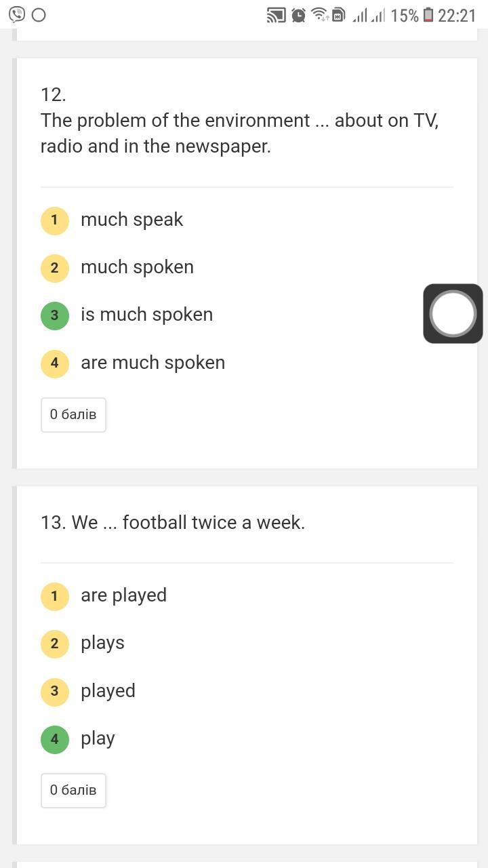
Task: Tap the SIM card status icon
Action: click(338, 15)
